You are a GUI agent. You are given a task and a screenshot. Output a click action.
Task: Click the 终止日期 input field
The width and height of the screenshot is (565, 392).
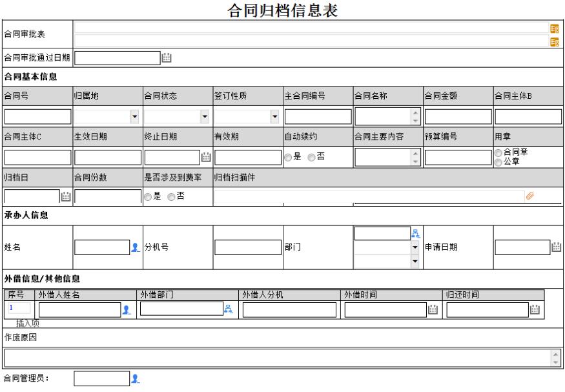tap(172, 158)
